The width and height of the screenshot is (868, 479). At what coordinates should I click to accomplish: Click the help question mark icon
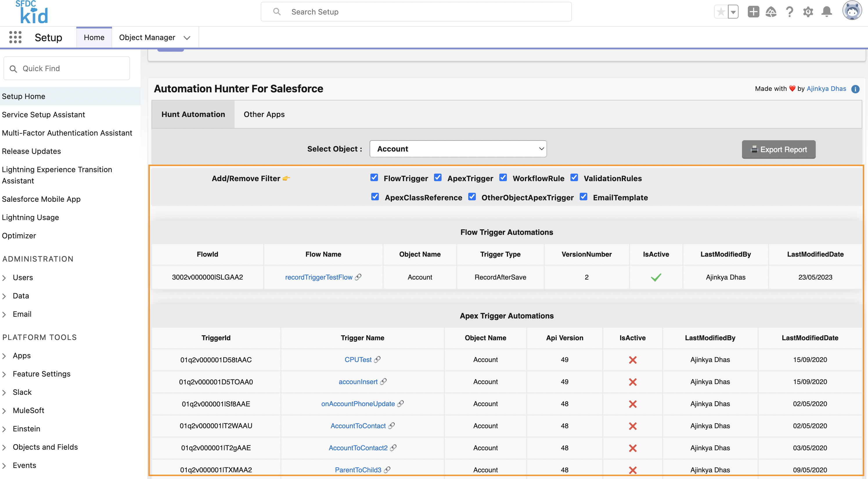pyautogui.click(x=789, y=11)
